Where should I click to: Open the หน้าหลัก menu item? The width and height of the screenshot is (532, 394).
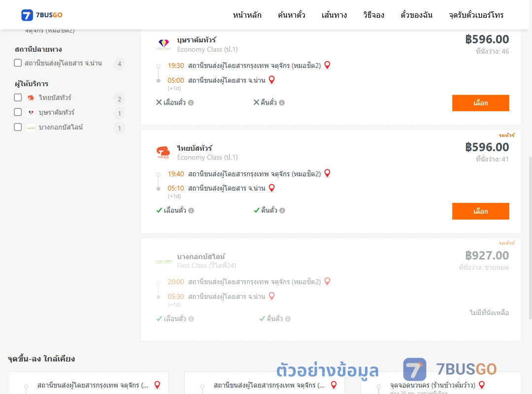[247, 15]
